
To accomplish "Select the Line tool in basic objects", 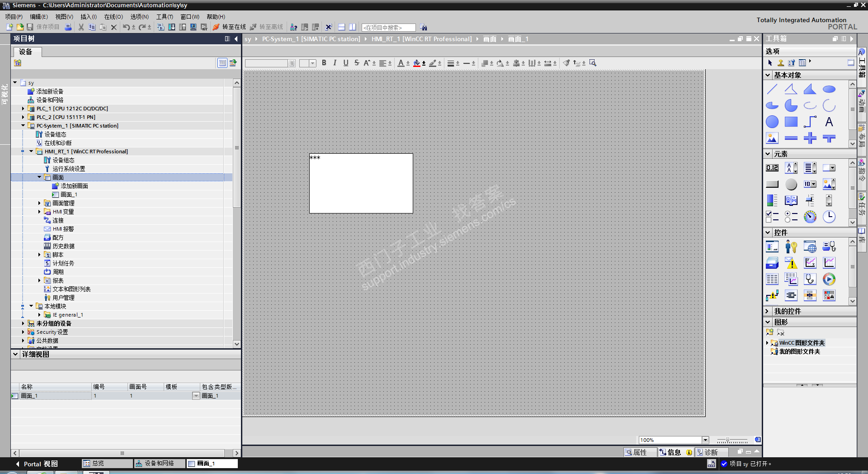I will click(772, 89).
